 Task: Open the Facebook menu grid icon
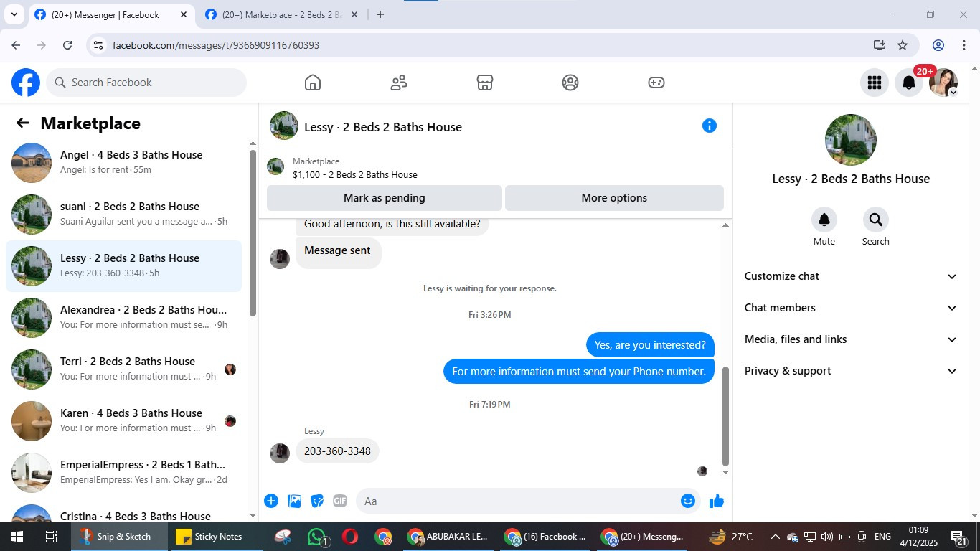874,83
